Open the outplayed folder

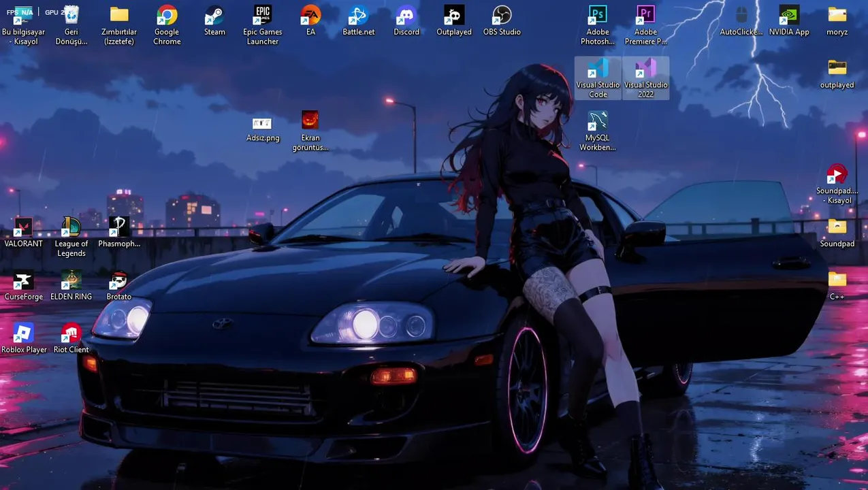(x=837, y=73)
